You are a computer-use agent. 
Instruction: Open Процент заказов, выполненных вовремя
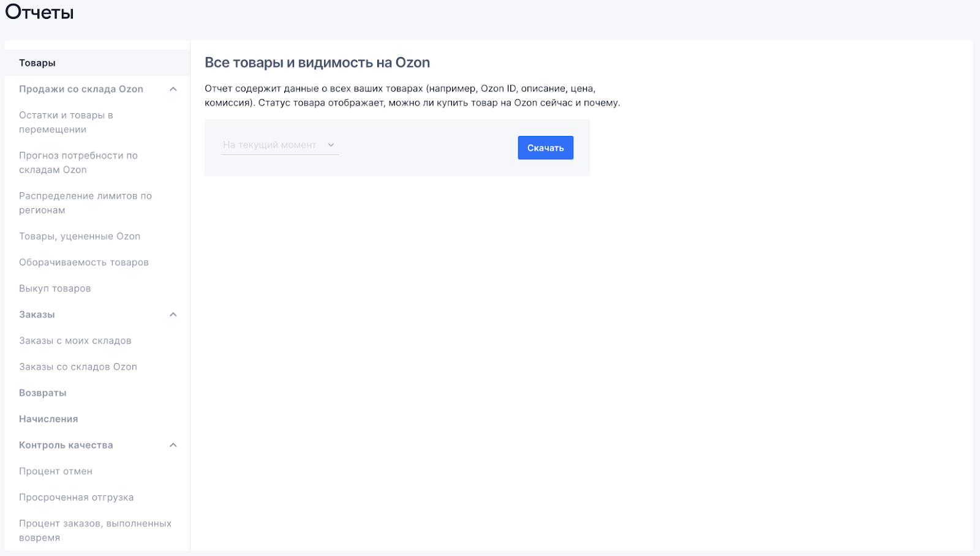tap(95, 530)
